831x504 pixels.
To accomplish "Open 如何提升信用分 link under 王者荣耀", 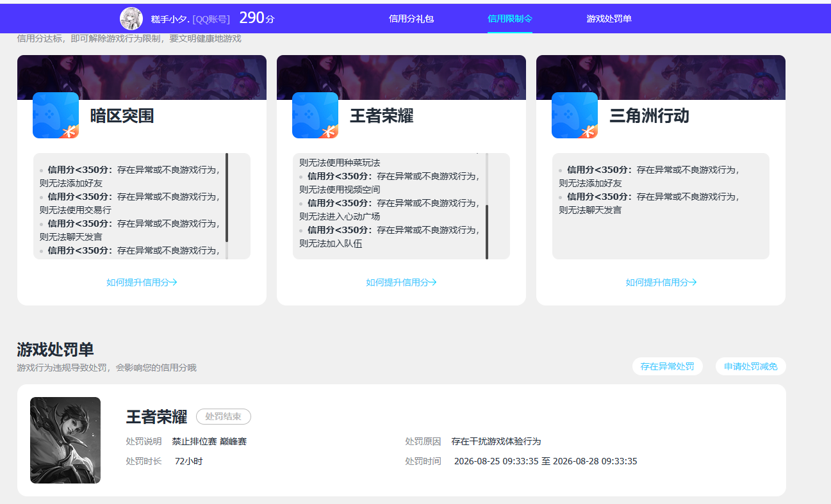I will point(401,282).
